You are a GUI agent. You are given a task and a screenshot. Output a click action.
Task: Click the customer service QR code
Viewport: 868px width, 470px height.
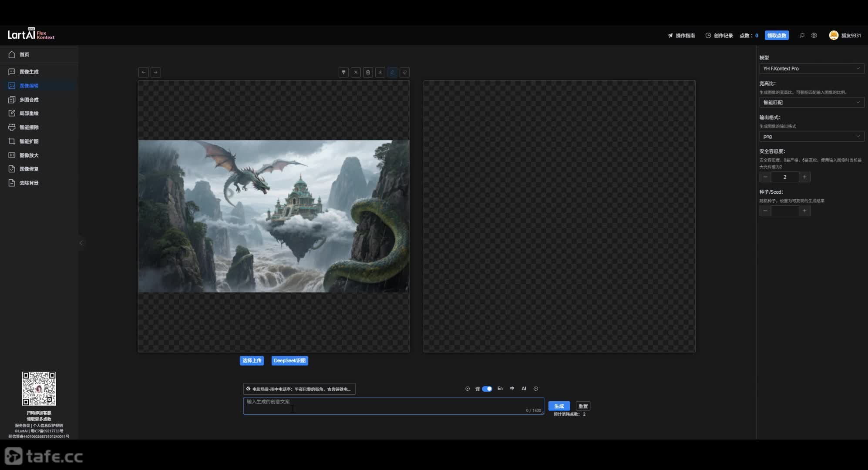coord(39,389)
